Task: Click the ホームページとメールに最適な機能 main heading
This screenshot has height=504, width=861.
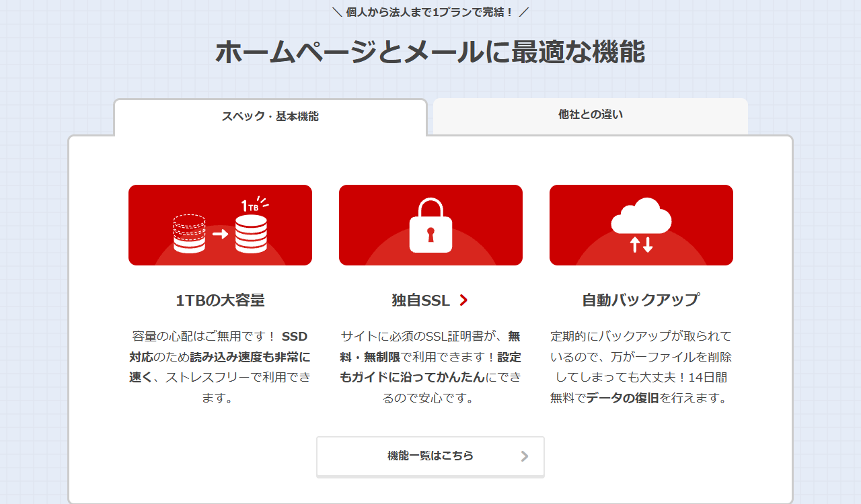Action: click(x=430, y=52)
